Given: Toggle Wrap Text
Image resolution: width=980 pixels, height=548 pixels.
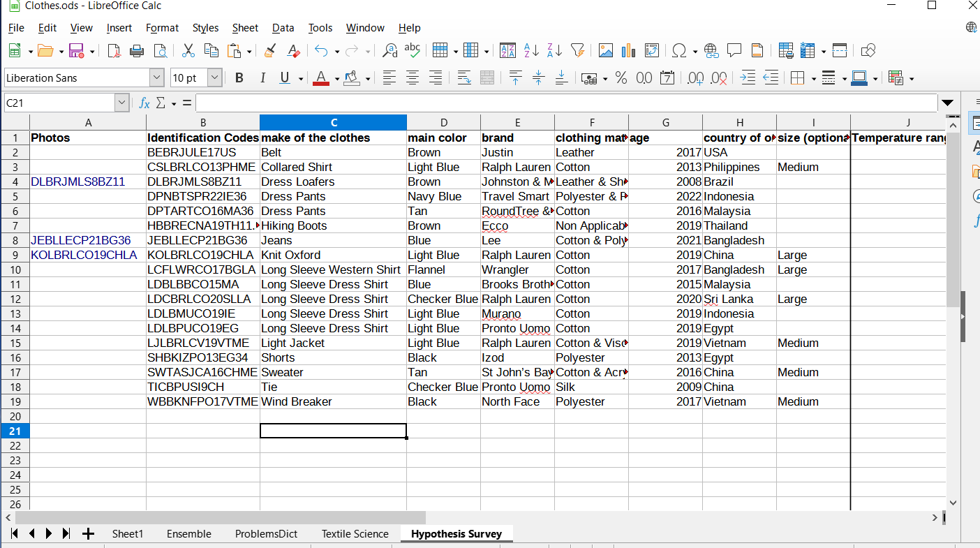Looking at the screenshot, I should [464, 77].
